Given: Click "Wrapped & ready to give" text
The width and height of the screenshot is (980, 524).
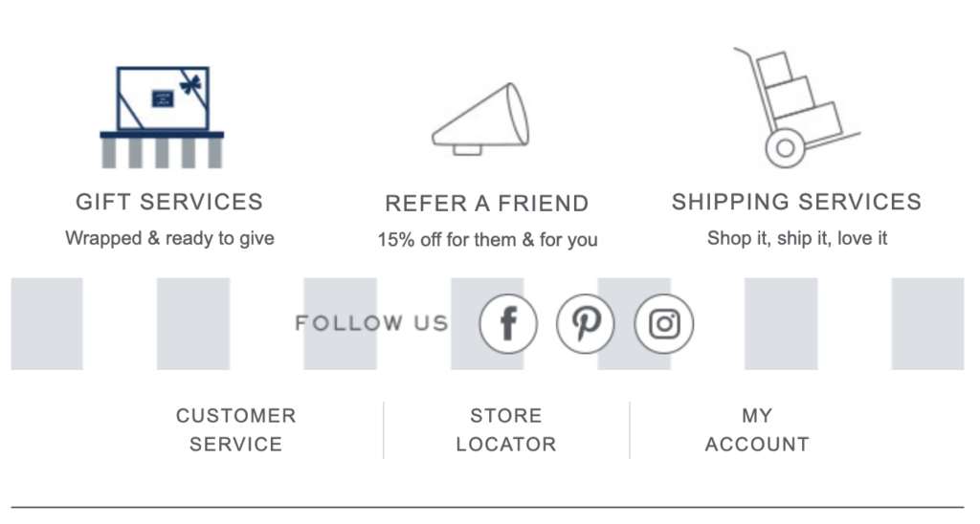Looking at the screenshot, I should [x=169, y=238].
